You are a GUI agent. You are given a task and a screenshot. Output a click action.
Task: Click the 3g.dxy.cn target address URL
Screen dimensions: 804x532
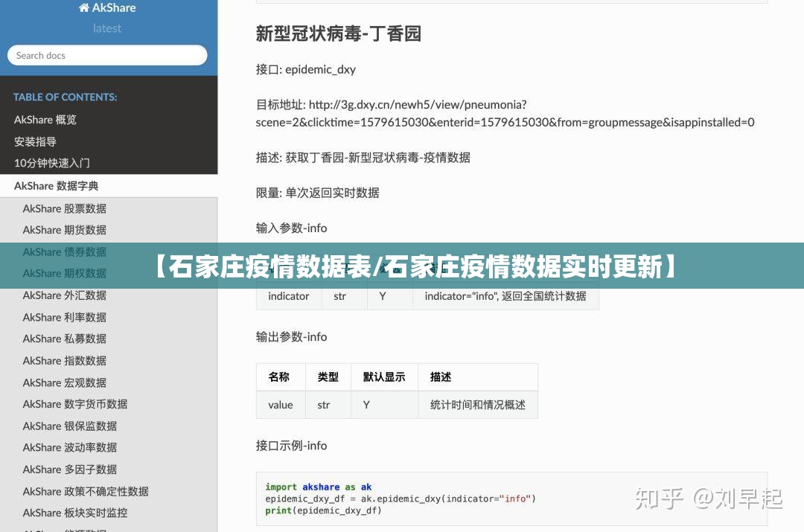click(x=505, y=114)
